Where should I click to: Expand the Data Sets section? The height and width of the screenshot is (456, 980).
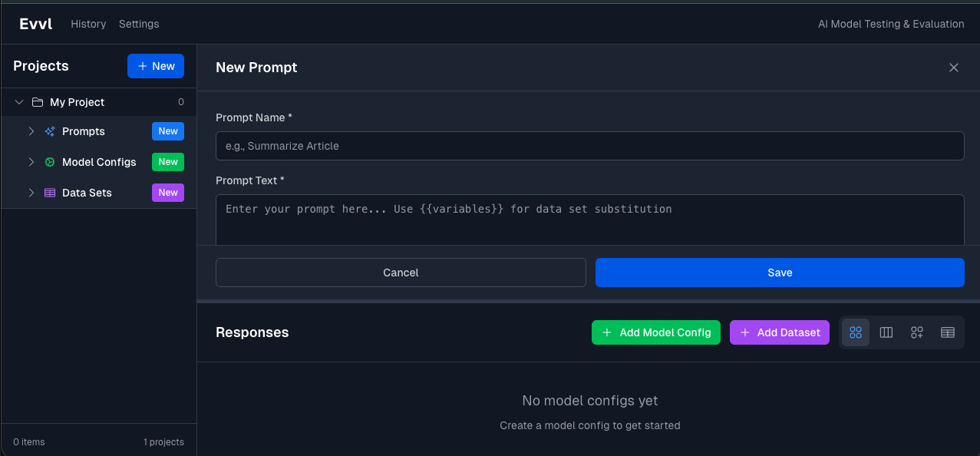(x=31, y=193)
